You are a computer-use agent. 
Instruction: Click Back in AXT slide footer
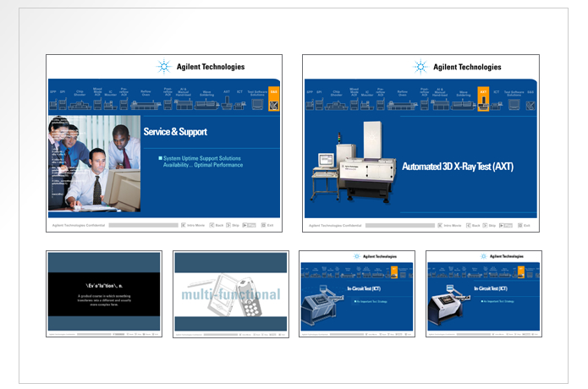(473, 225)
